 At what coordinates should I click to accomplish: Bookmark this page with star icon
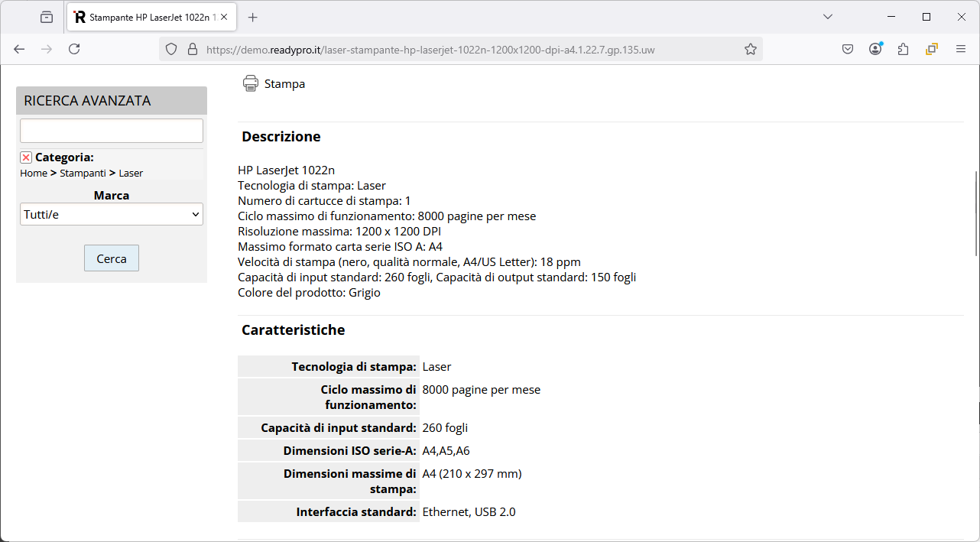(751, 49)
